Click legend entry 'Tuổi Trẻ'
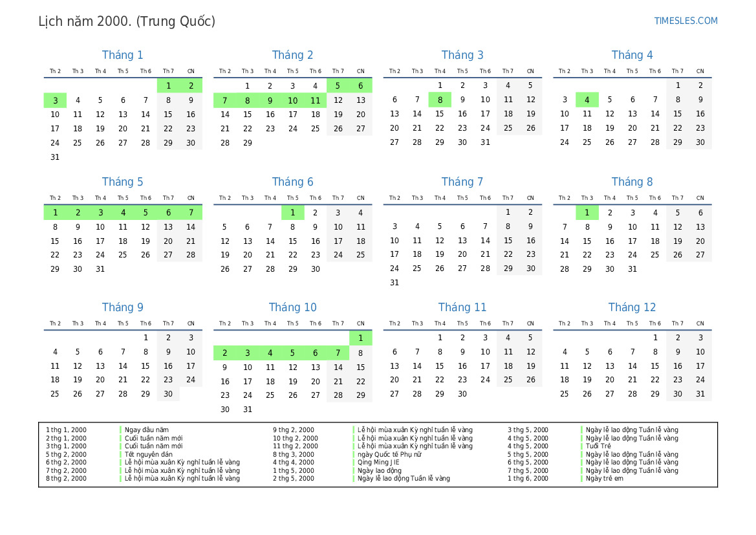The image size is (756, 535). coord(598,446)
